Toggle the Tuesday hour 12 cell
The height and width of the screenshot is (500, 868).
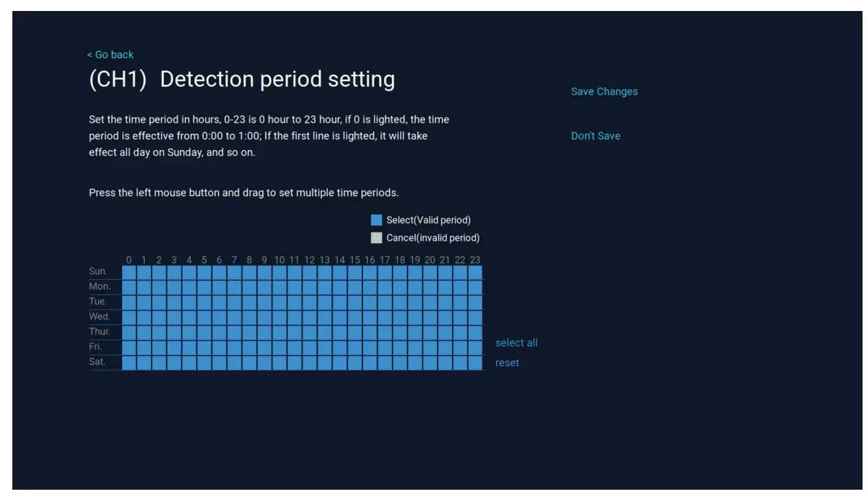(309, 302)
